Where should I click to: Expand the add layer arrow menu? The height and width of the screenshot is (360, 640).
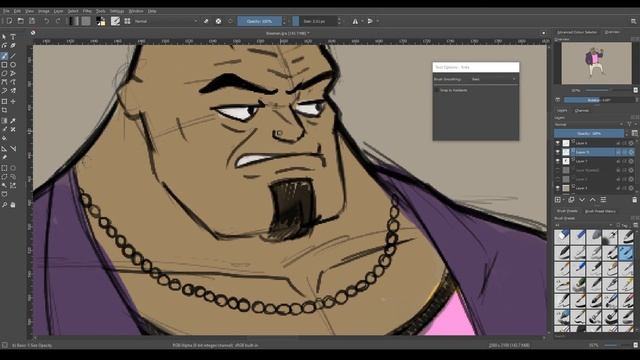pos(564,200)
